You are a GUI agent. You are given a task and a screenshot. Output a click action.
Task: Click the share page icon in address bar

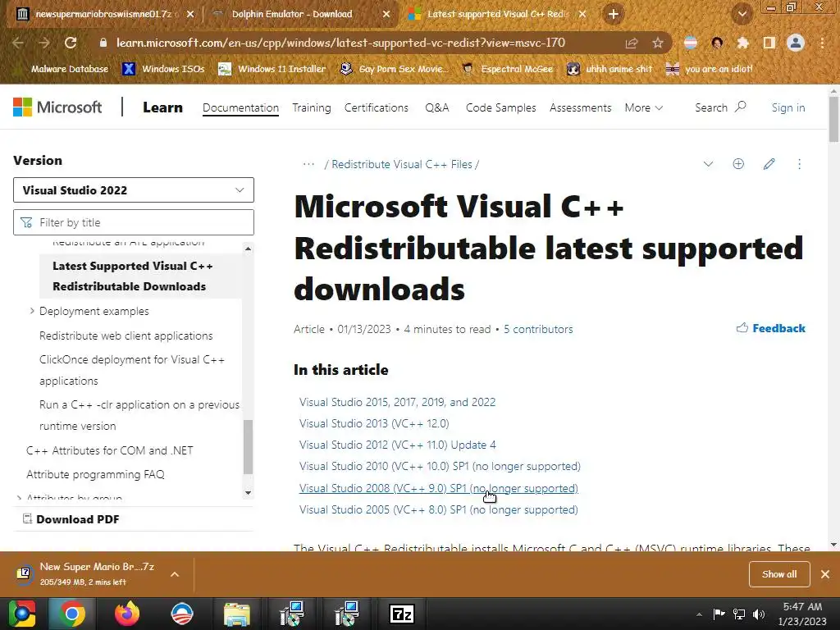632,43
